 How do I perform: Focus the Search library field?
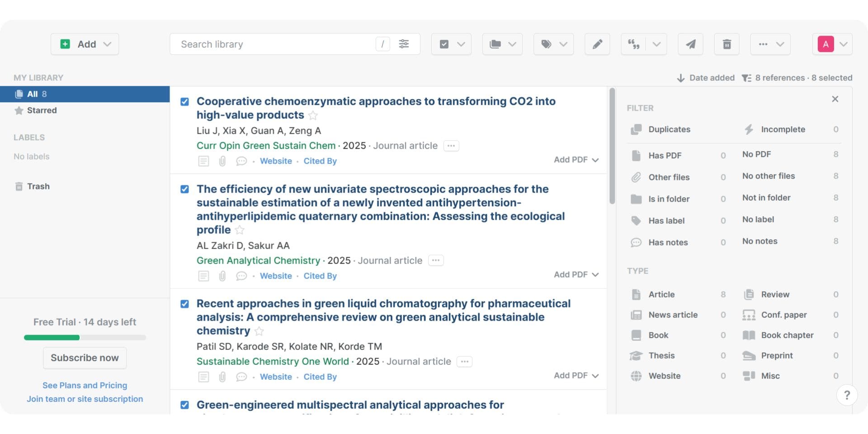coord(271,44)
